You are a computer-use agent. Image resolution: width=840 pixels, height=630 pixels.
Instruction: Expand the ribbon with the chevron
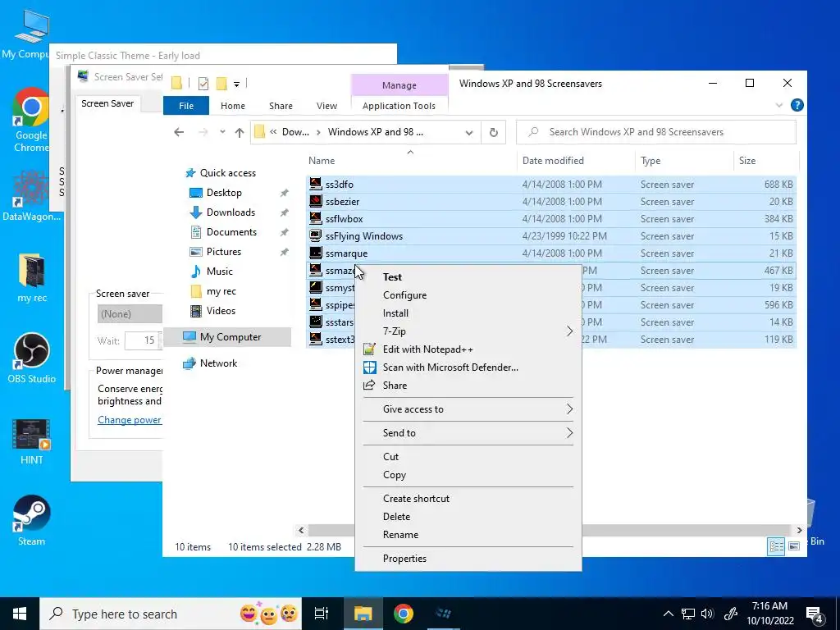point(779,106)
